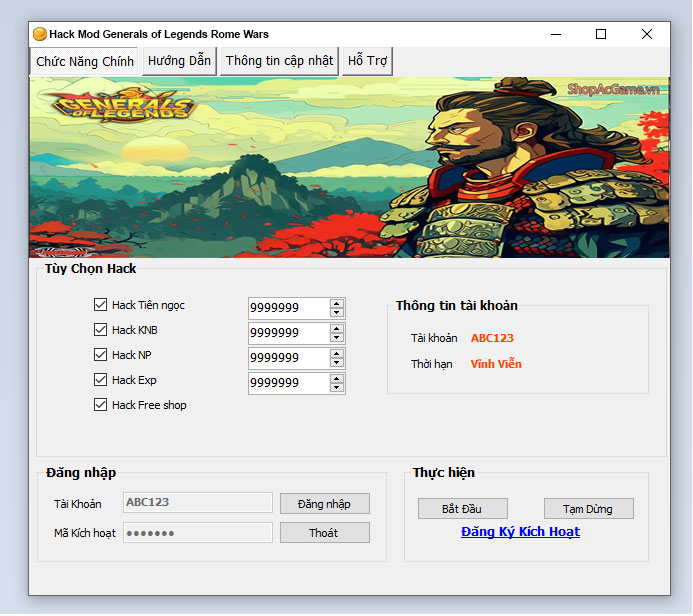This screenshot has height=616, width=693.
Task: Toggle the Hack KNB checkbox
Action: click(x=100, y=330)
